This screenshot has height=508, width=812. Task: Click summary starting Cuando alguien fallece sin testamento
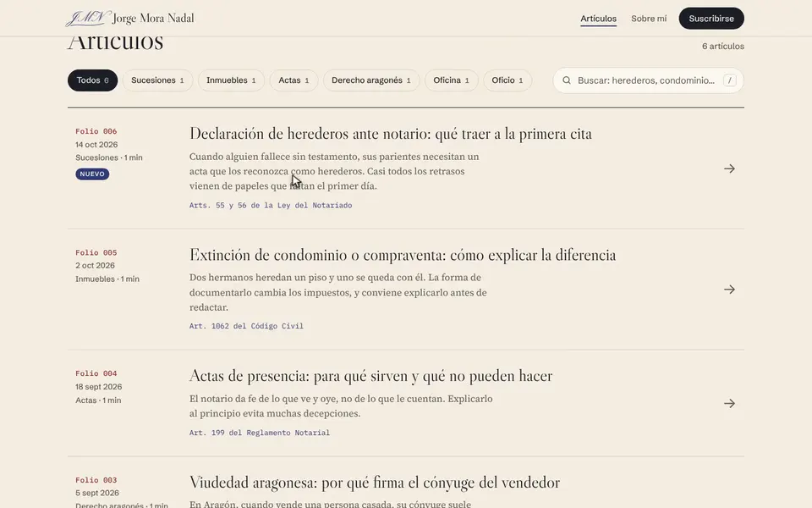pyautogui.click(x=334, y=171)
